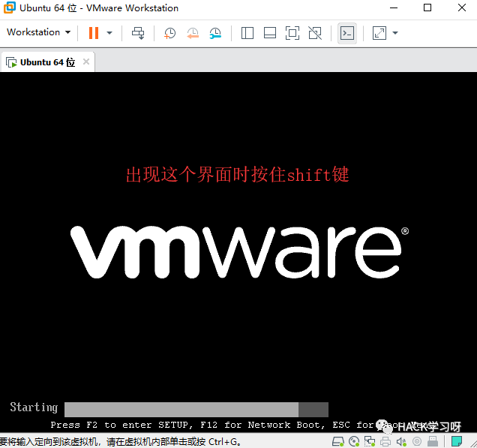
Task: Minimize the VMware Workstation window
Action: (x=394, y=8)
